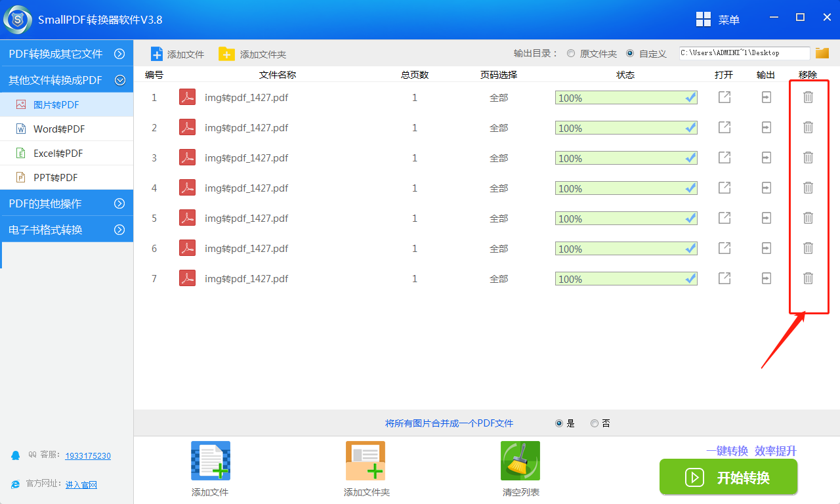Click the export icon in row 4

coord(766,188)
